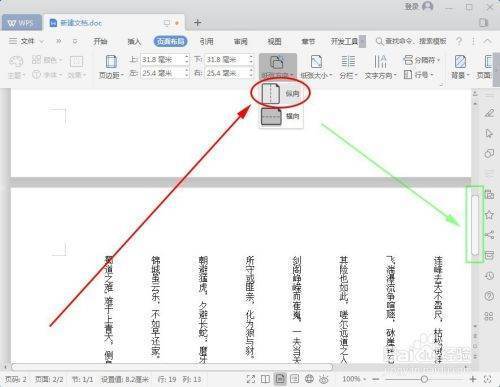
Task: Adjust the top margin stepper arrows
Action: pos(187,60)
